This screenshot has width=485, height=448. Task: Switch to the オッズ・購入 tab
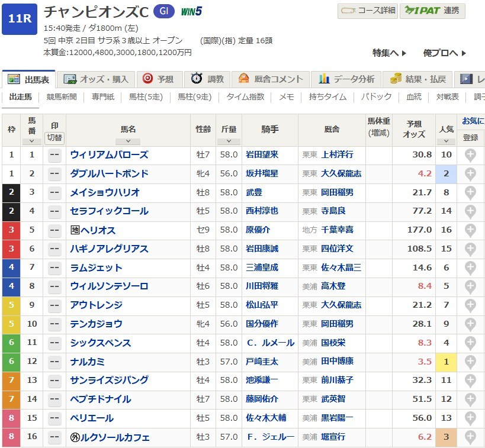point(97,79)
